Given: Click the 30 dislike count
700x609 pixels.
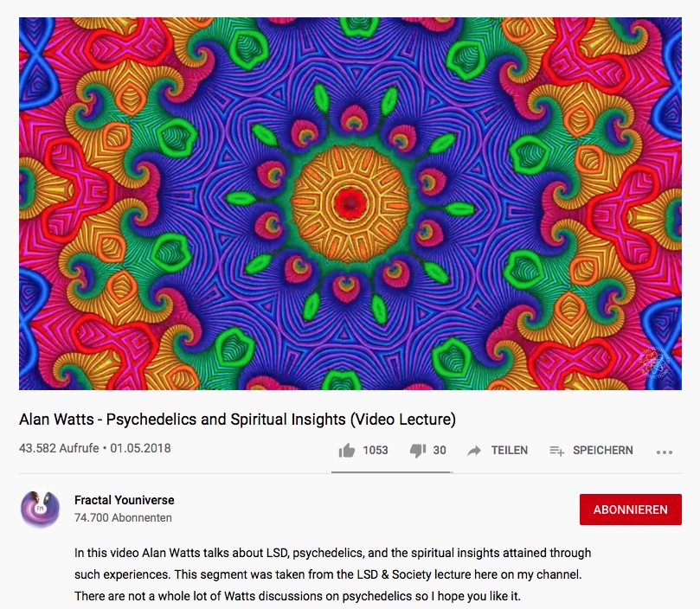Looking at the screenshot, I should [440, 450].
